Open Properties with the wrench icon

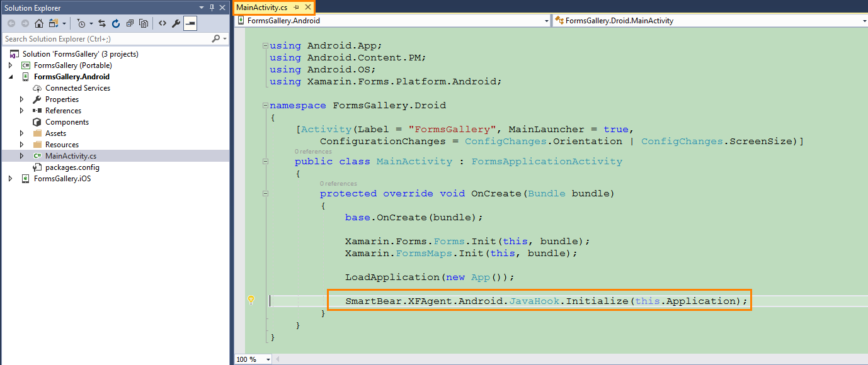176,23
